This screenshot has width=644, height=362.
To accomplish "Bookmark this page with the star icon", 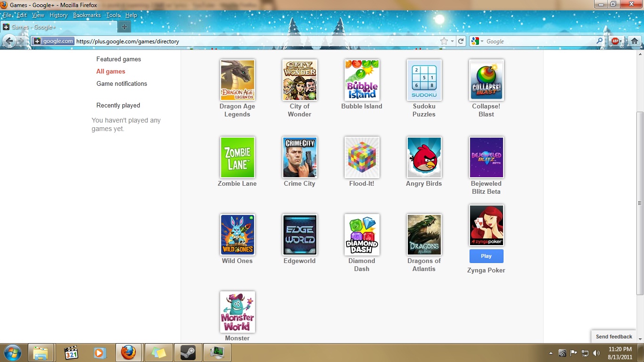I will point(444,41).
